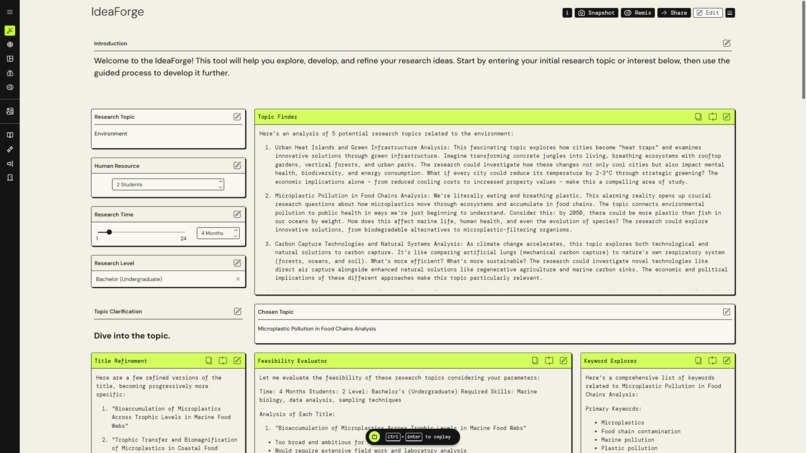Select the lime-highlighted tools icon in sidebar
The width and height of the screenshot is (806, 453).
(x=10, y=31)
